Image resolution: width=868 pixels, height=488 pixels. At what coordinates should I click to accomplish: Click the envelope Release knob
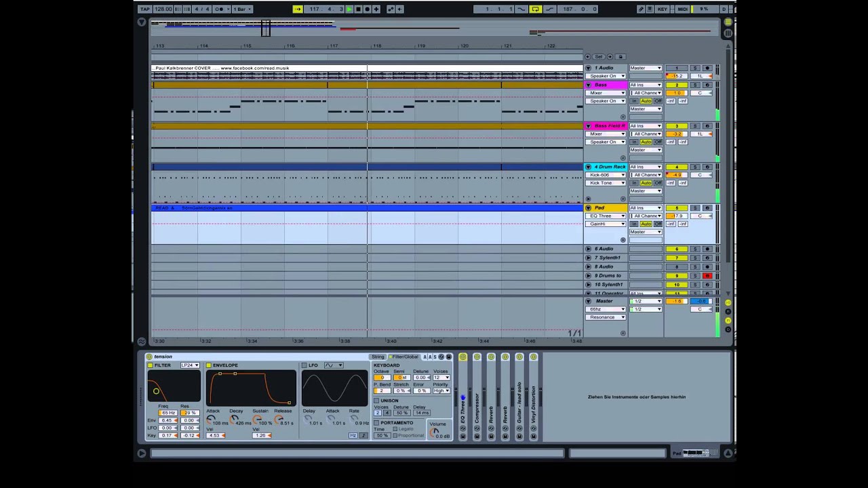pos(279,419)
